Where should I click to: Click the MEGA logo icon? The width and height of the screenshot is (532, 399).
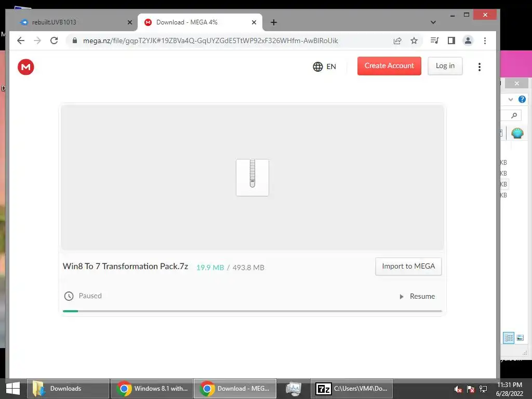click(26, 67)
